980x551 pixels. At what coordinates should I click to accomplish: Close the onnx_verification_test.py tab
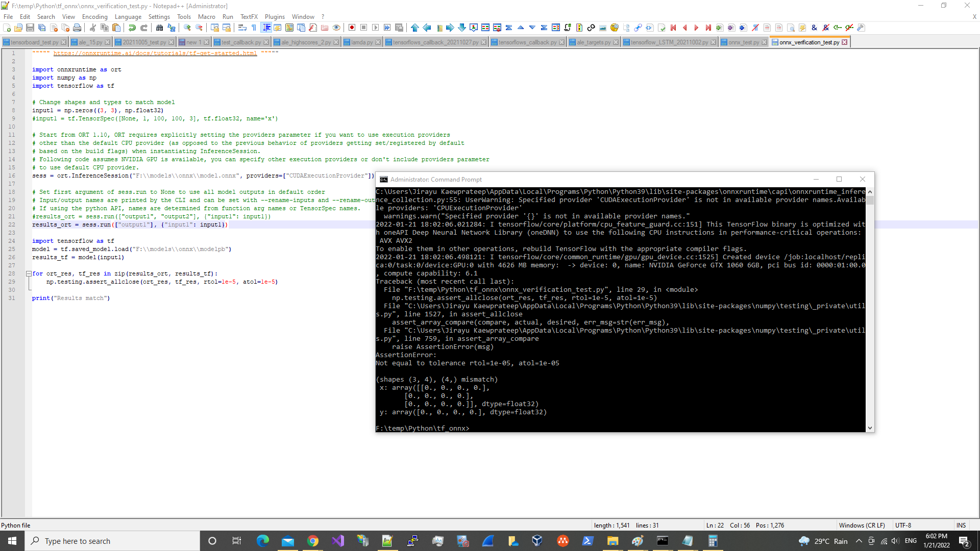[845, 42]
